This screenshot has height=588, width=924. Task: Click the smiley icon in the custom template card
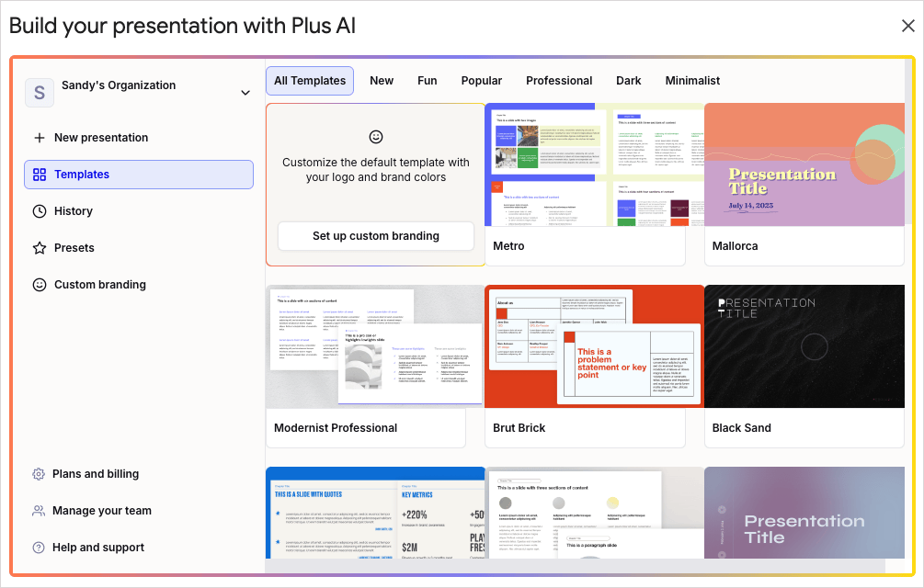[376, 137]
